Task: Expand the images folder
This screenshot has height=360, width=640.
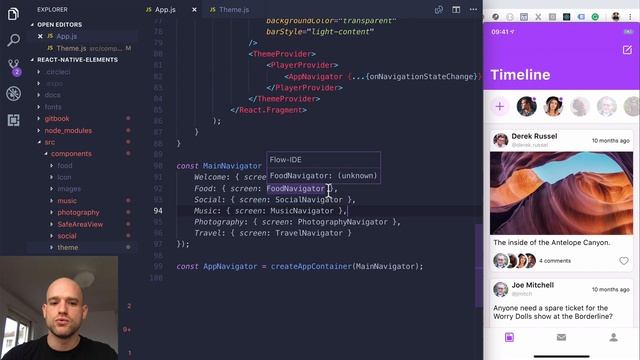Action: tap(69, 189)
